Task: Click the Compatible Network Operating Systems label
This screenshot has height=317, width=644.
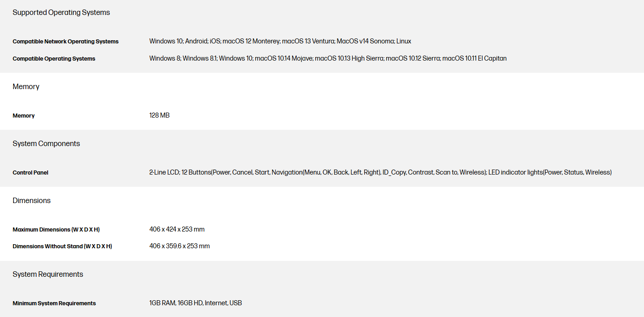Action: coord(66,42)
